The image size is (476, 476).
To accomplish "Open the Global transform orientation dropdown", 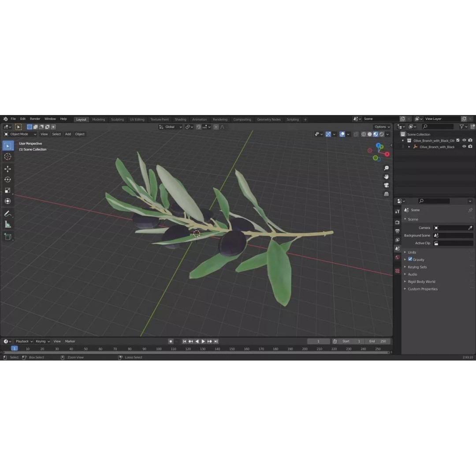I will [170, 127].
